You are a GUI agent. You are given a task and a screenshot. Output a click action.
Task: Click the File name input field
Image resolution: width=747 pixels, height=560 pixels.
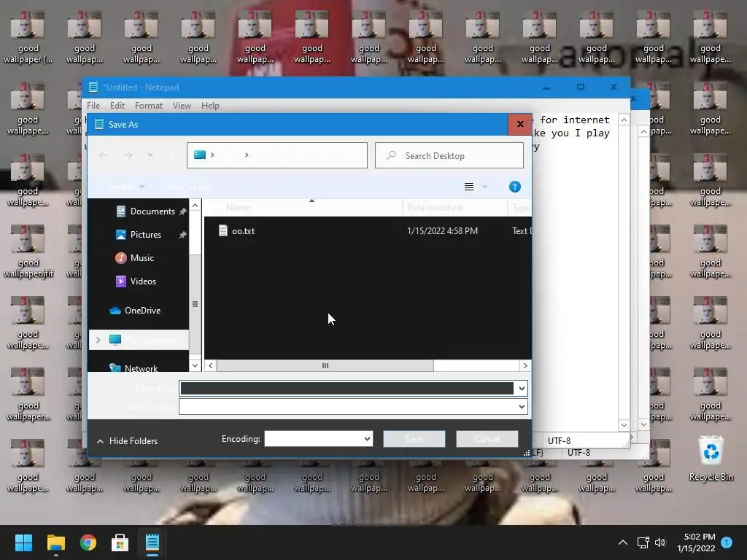pos(347,388)
